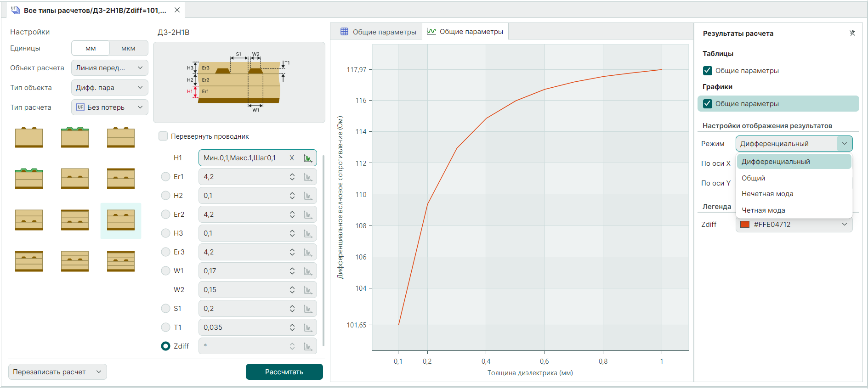Select the S1 radio button
The width and height of the screenshot is (868, 389).
166,309
